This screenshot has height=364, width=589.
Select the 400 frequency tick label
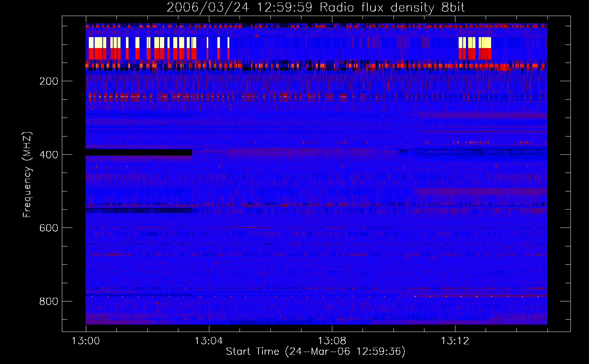(49, 155)
